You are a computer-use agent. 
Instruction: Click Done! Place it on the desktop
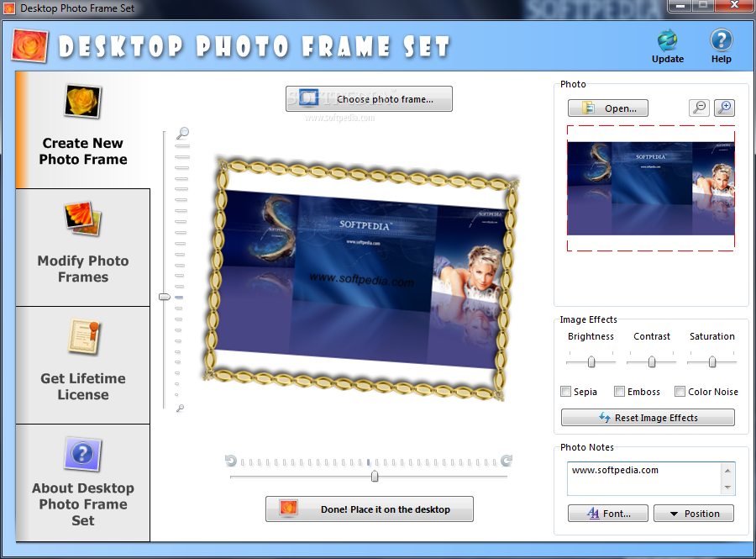[x=370, y=509]
